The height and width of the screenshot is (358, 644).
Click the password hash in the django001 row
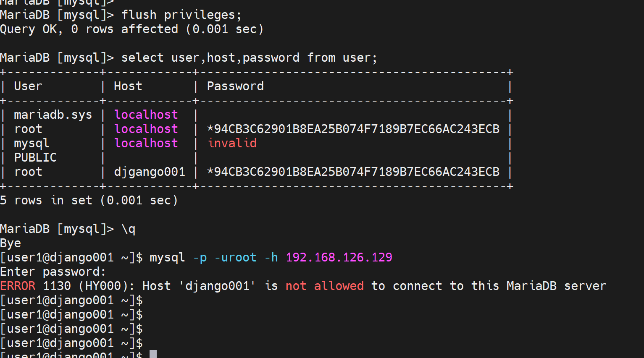pyautogui.click(x=353, y=172)
